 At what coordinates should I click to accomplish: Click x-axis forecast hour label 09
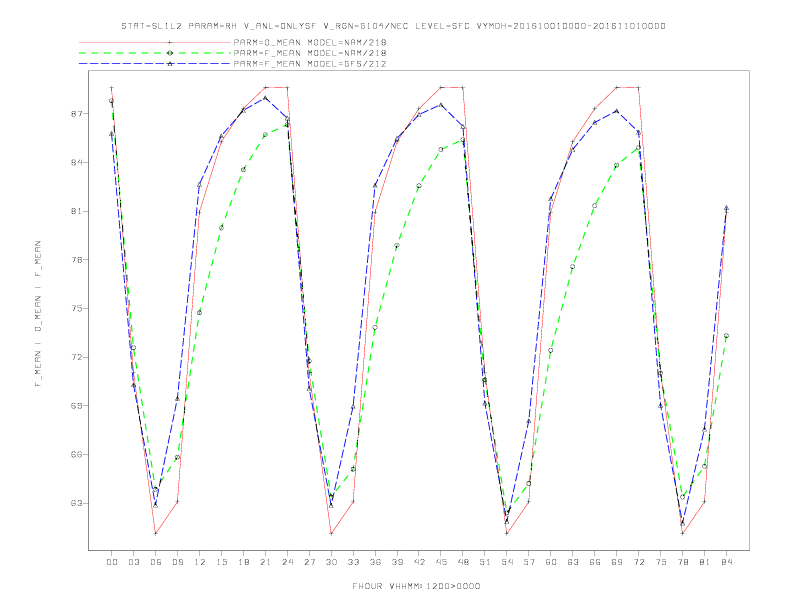(x=177, y=562)
